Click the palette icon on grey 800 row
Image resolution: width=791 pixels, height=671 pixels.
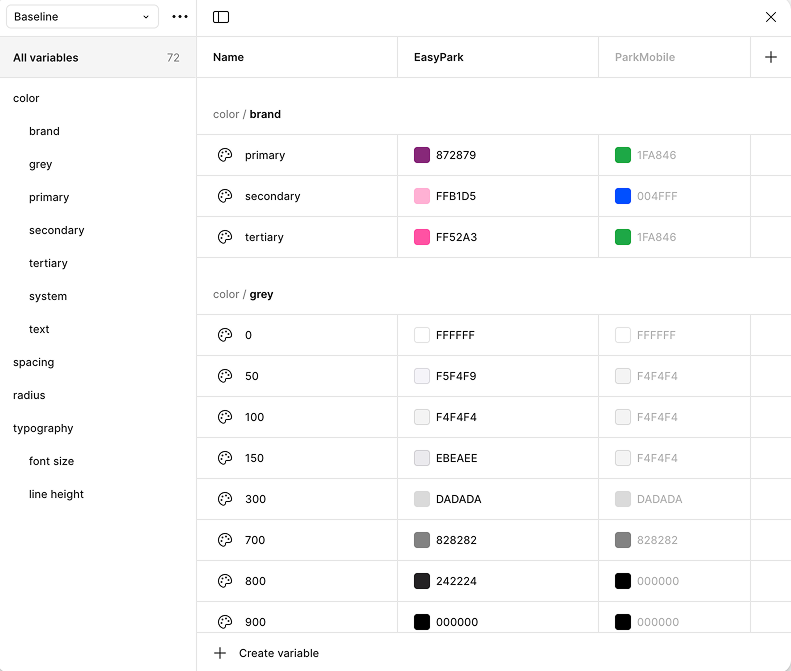pyautogui.click(x=225, y=581)
